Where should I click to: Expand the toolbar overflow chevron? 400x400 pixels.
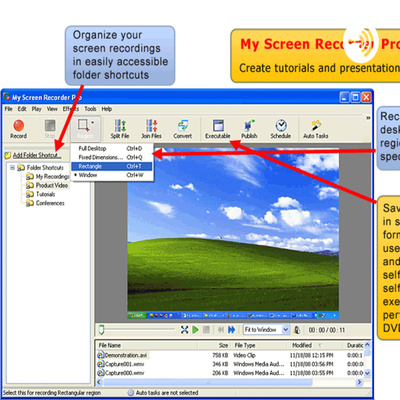(368, 117)
